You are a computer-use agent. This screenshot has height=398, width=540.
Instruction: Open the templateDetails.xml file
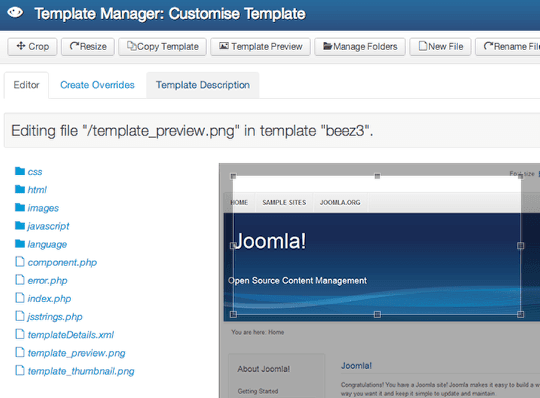(71, 335)
